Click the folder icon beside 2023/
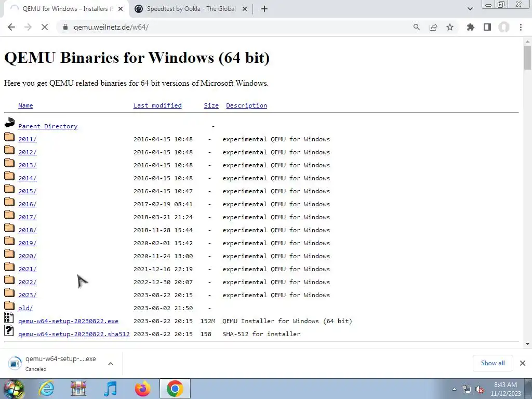Screen dimensions: 532x399 click(9, 292)
